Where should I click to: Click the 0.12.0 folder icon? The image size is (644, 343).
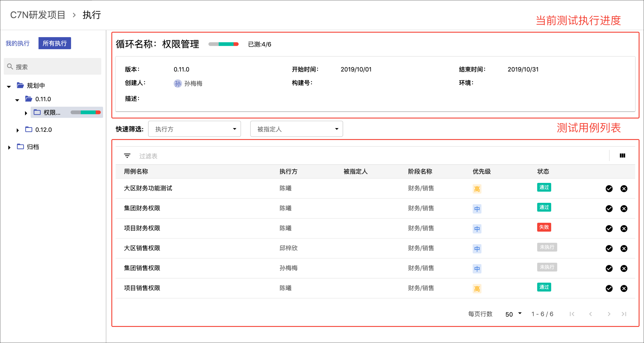pyautogui.click(x=28, y=129)
